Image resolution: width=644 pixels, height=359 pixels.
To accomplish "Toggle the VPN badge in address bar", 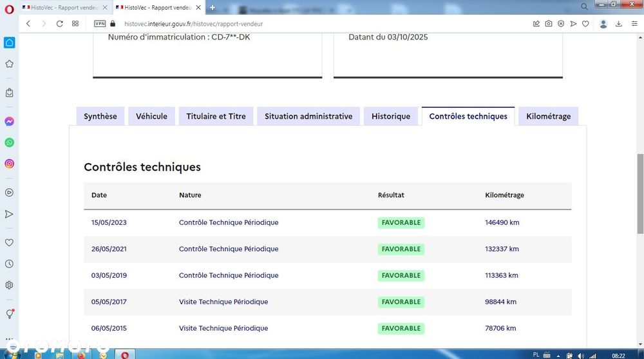I will tap(100, 24).
